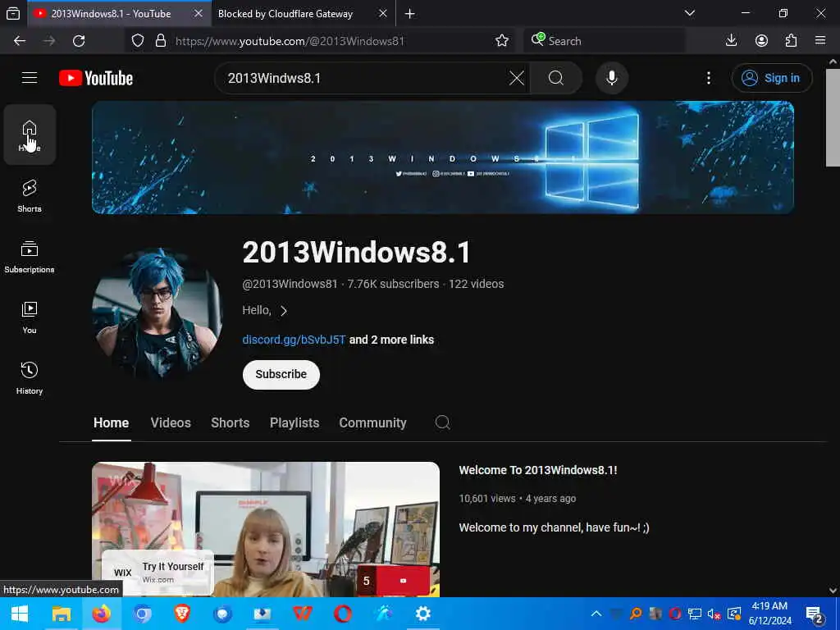
Task: Open the channel Home tab
Action: click(x=111, y=422)
